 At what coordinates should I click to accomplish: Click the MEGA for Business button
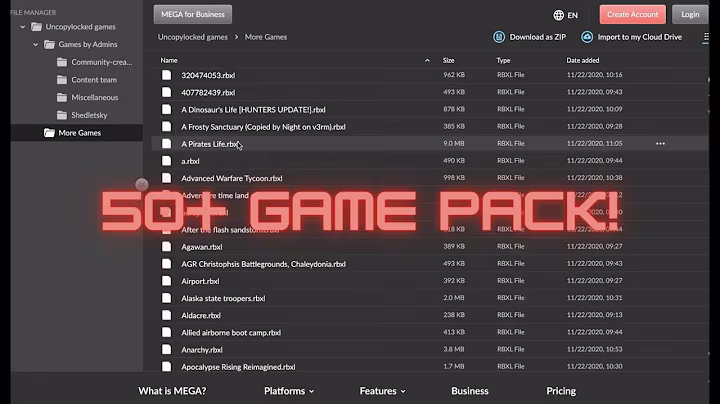(x=193, y=14)
